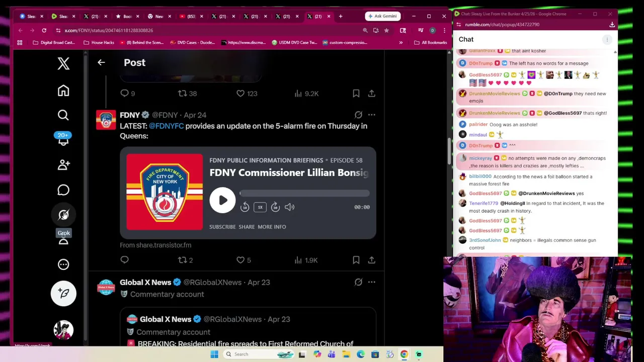Open Grok explain icon on FDNY post
The image size is (644, 362).
(358, 115)
